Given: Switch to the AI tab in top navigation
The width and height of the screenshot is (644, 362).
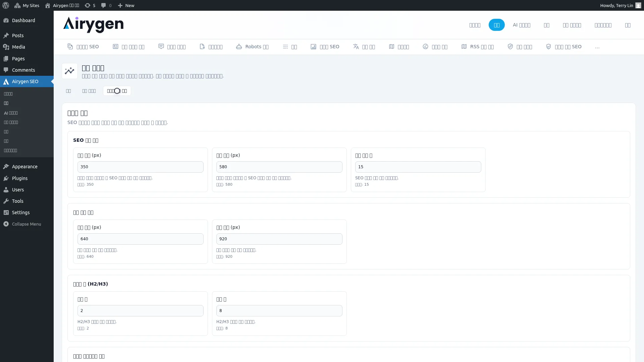Looking at the screenshot, I should click(x=522, y=25).
